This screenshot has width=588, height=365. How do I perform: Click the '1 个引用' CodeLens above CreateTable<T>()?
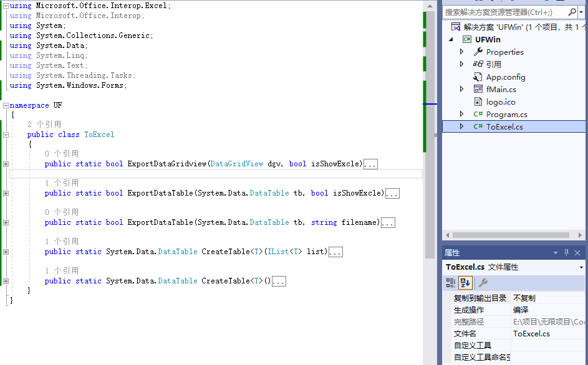(x=62, y=270)
